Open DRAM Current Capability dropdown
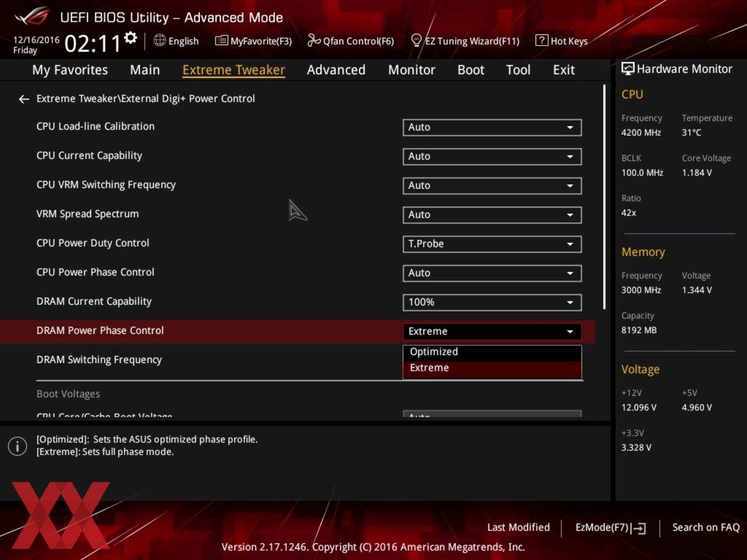This screenshot has height=560, width=747. pyautogui.click(x=492, y=302)
